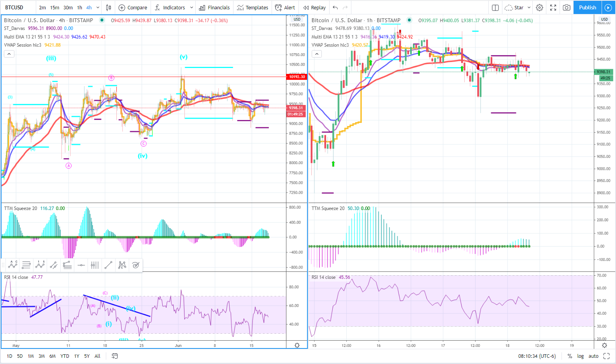The width and height of the screenshot is (616, 364).
Task: Set date range to 6M
Action: (53, 356)
